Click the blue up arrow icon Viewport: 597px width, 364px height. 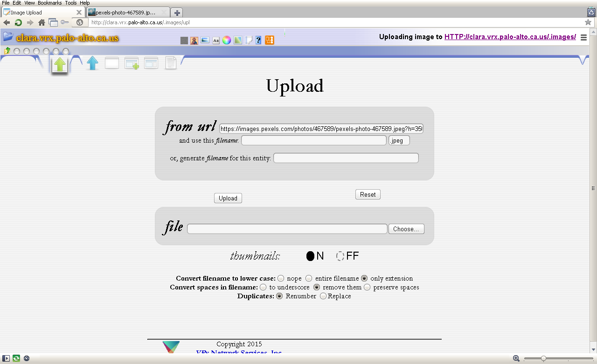[92, 63]
